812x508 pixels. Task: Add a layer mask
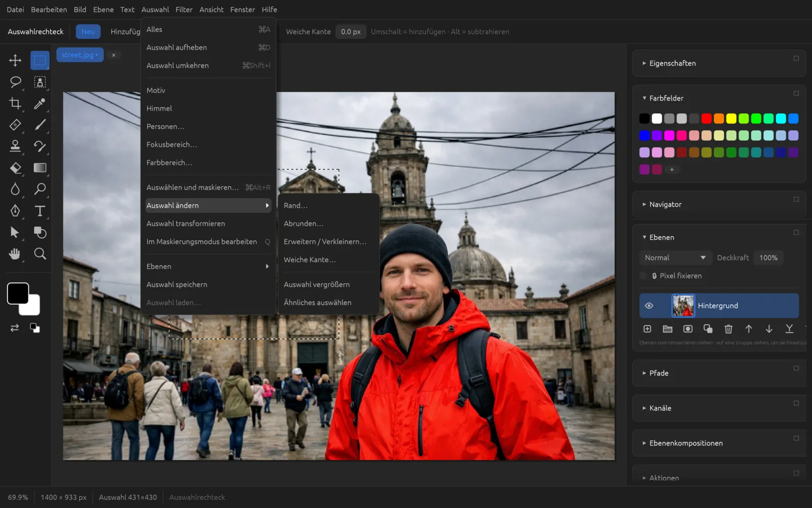688,329
